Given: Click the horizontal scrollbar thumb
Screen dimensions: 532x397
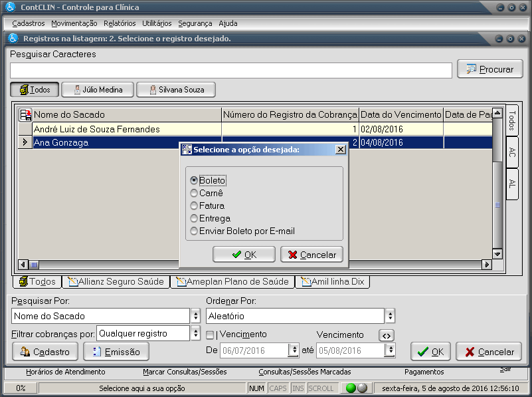Looking at the screenshot, I should coord(34,265).
